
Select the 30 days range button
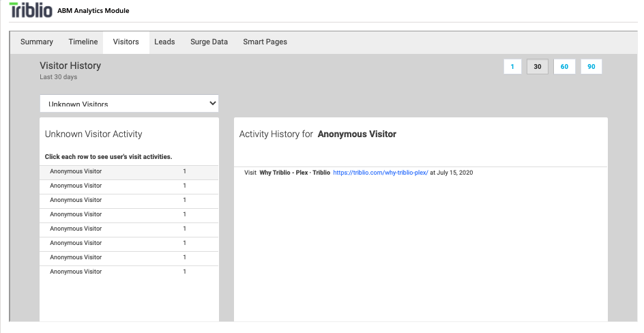pyautogui.click(x=537, y=66)
